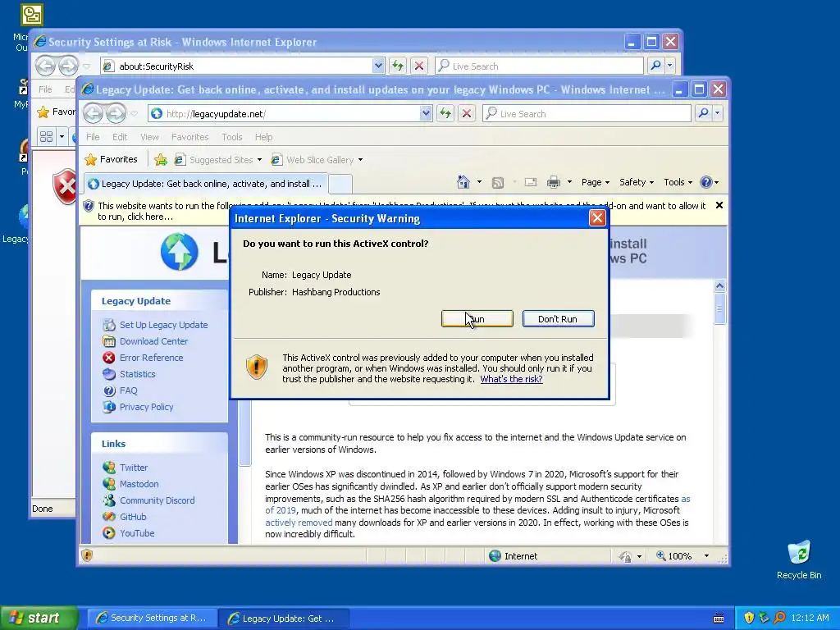
Task: Open the GitHub link
Action: point(133,517)
